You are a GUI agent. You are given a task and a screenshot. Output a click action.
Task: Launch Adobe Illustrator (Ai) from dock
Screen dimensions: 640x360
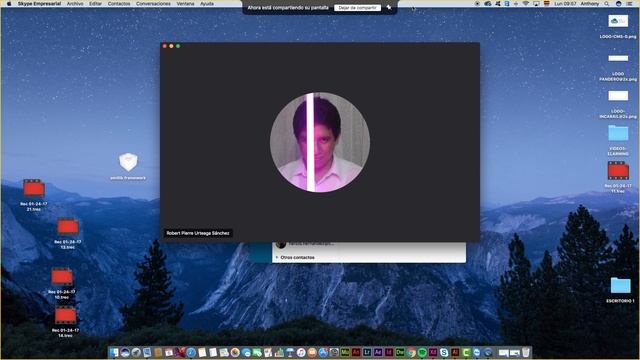[x=455, y=352]
